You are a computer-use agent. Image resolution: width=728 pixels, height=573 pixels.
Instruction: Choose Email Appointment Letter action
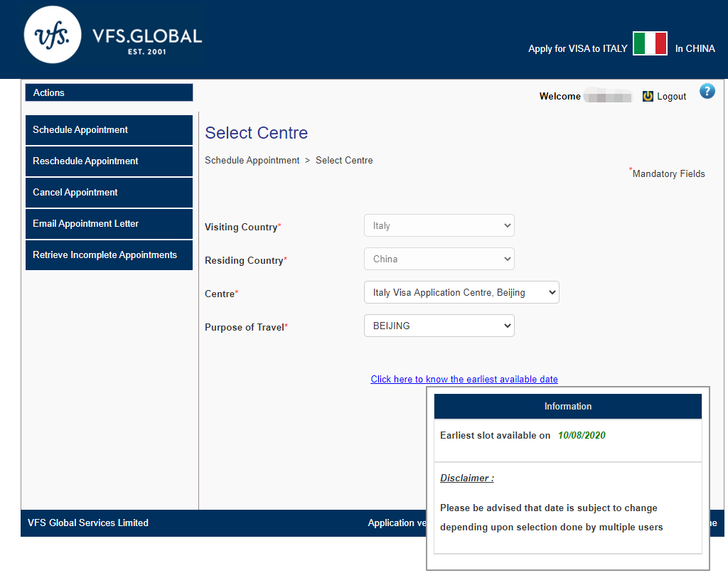click(x=109, y=224)
